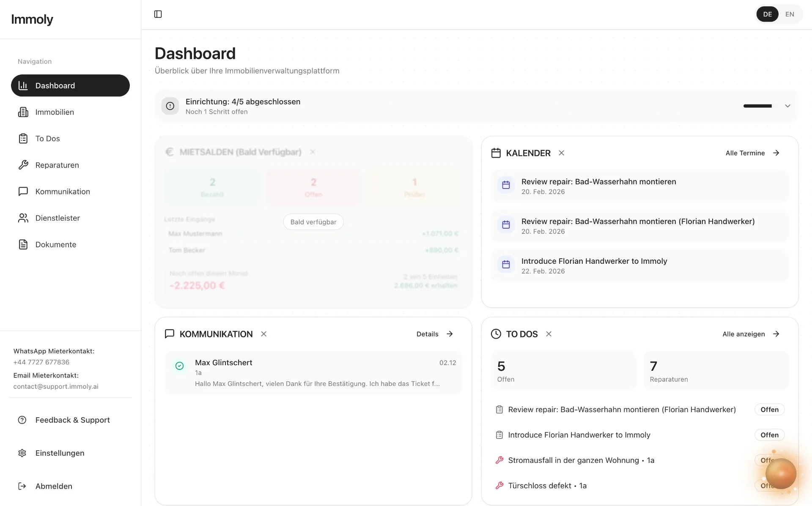The image size is (812, 506).
Task: Click the To Dos clock icon
Action: click(496, 334)
